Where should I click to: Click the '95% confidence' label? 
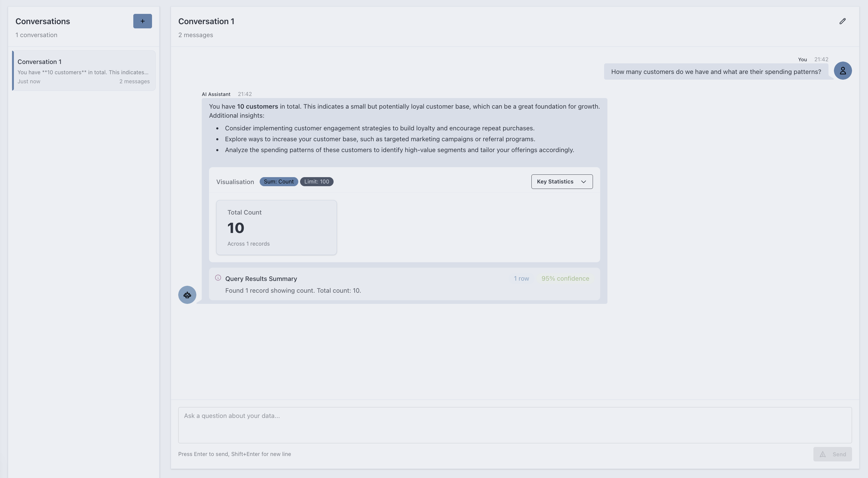(x=565, y=279)
